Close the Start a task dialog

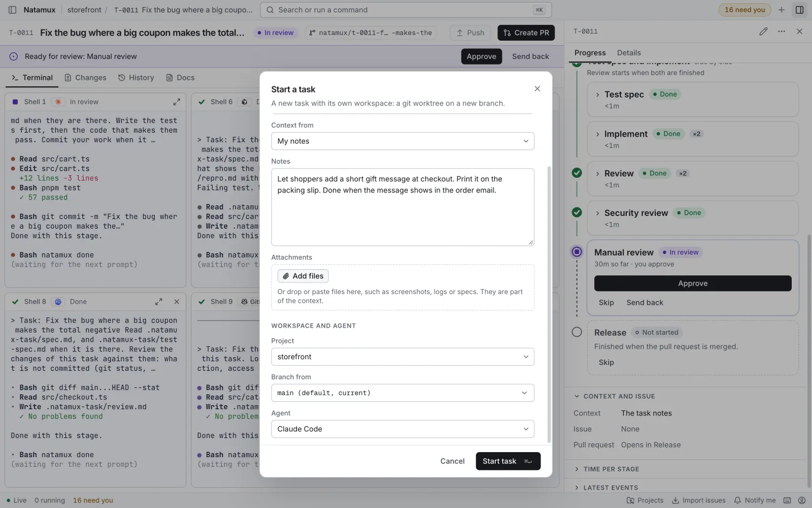point(537,89)
